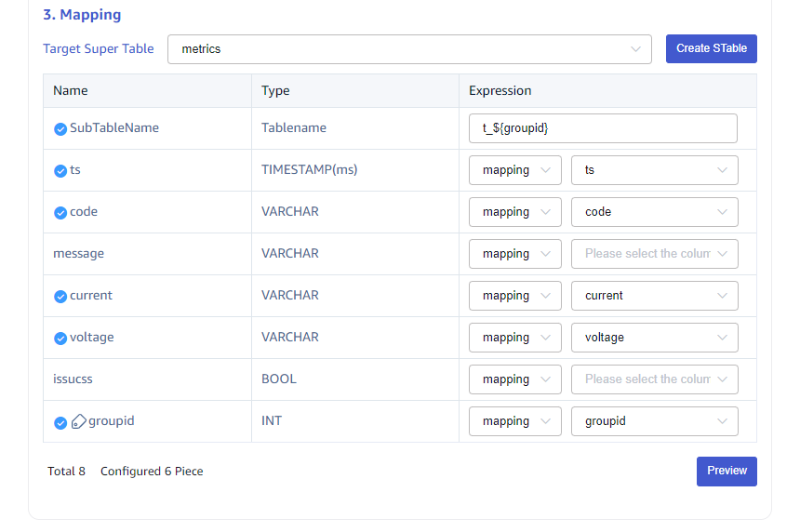Expand the mapping type dropdown for ts

pyautogui.click(x=514, y=170)
